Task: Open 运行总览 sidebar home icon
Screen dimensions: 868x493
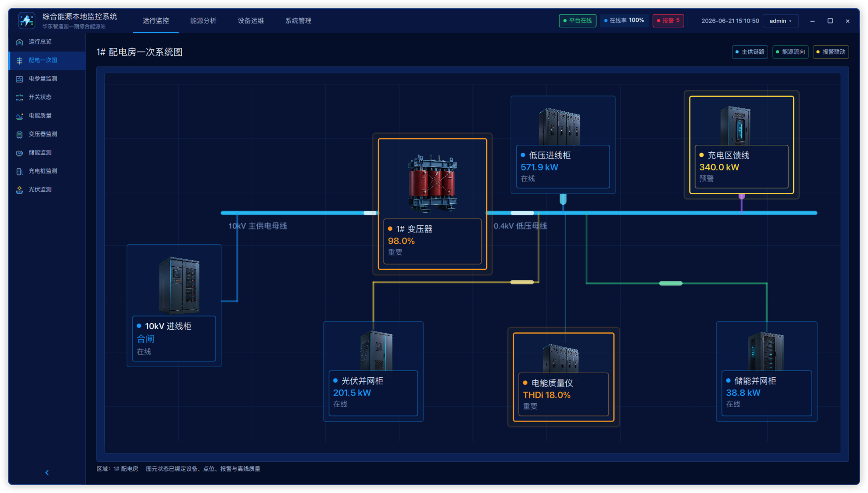Action: coord(19,42)
